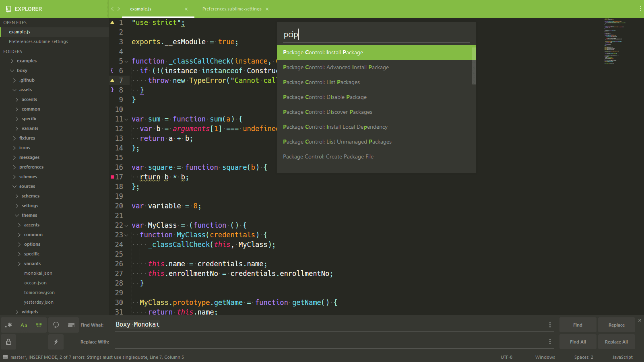The height and width of the screenshot is (362, 644).
Task: Click the wrap search icon
Action: point(56,325)
